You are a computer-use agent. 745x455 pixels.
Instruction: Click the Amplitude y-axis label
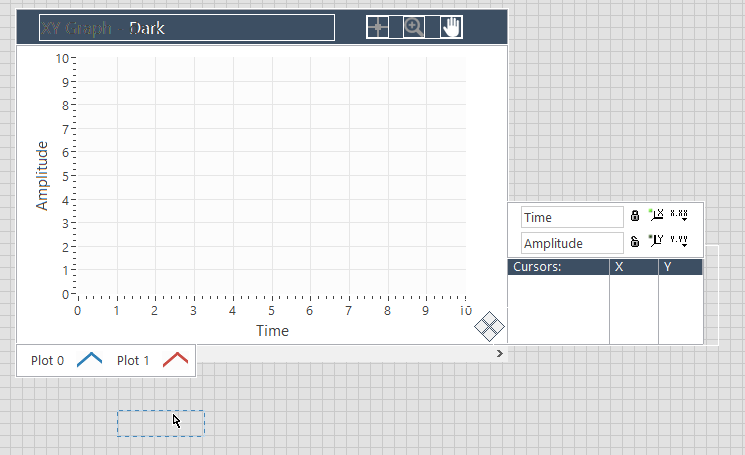click(x=42, y=176)
